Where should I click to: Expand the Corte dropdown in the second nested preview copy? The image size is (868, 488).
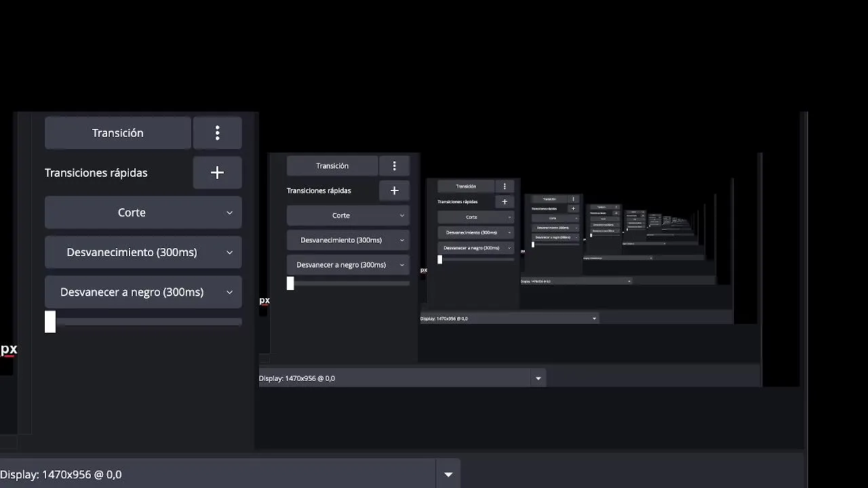click(475, 217)
